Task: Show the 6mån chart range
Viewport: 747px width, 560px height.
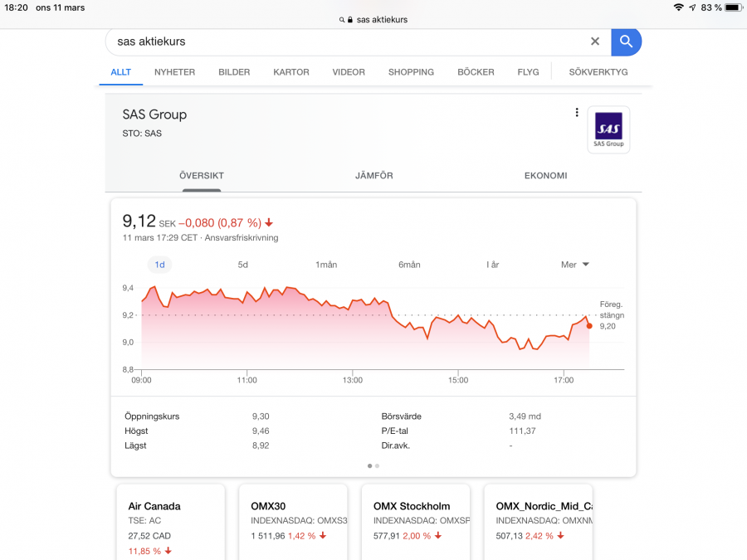Action: (x=409, y=265)
